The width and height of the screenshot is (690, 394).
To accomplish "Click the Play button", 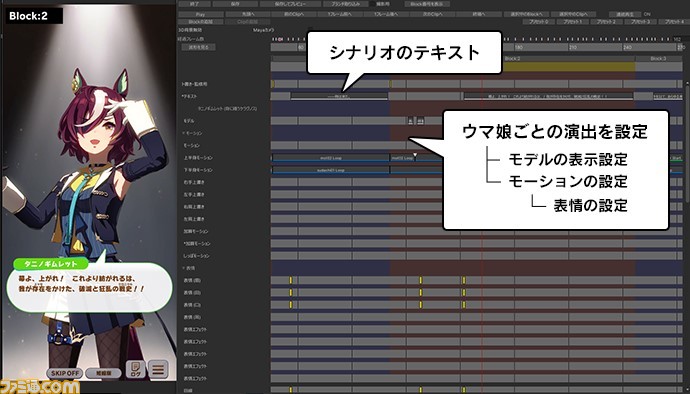I will pyautogui.click(x=200, y=15).
